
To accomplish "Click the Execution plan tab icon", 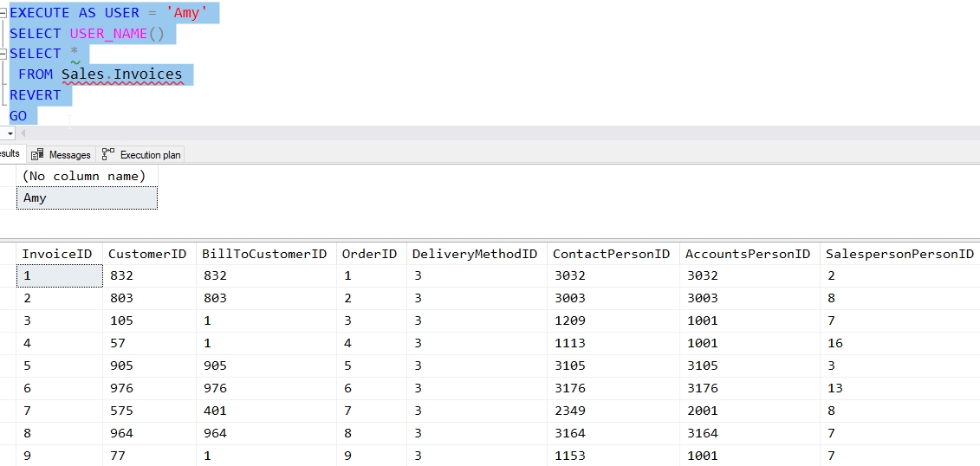I will pos(108,155).
